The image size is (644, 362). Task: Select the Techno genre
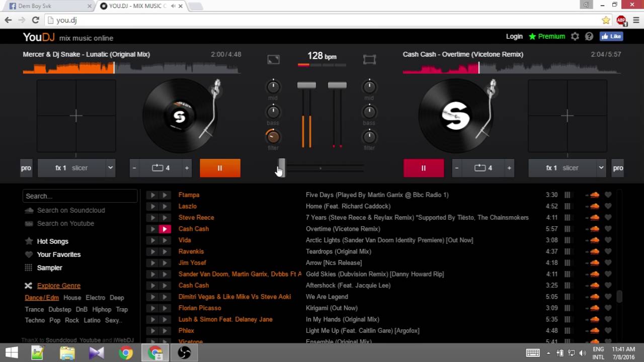click(35, 320)
